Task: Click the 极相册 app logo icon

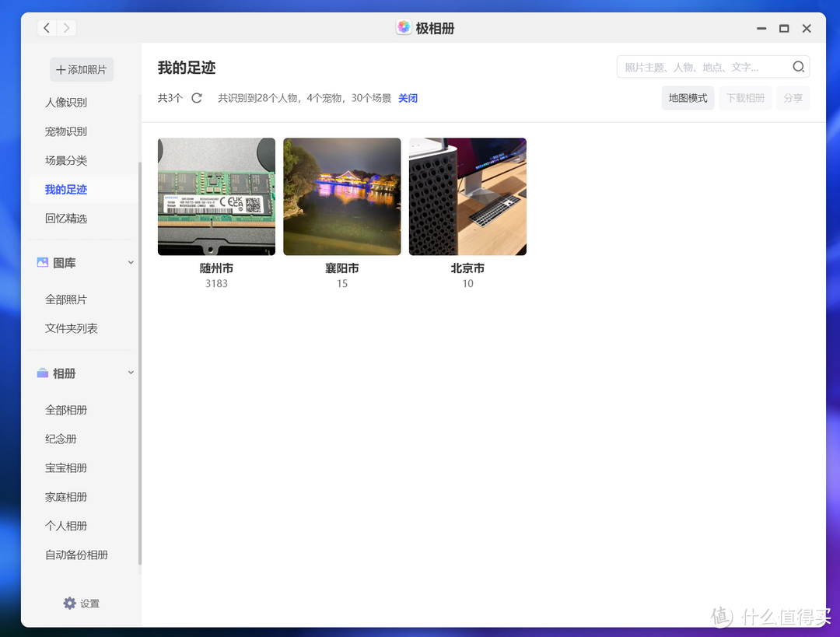Action: [x=404, y=28]
